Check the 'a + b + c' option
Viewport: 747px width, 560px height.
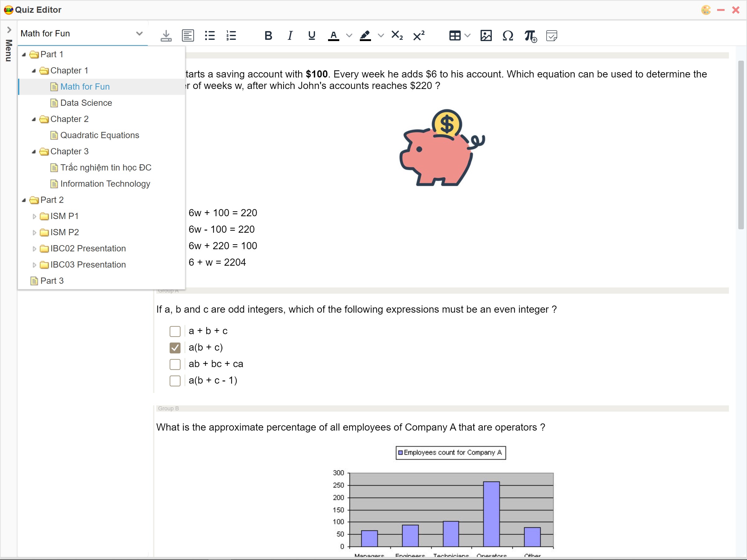pyautogui.click(x=175, y=331)
